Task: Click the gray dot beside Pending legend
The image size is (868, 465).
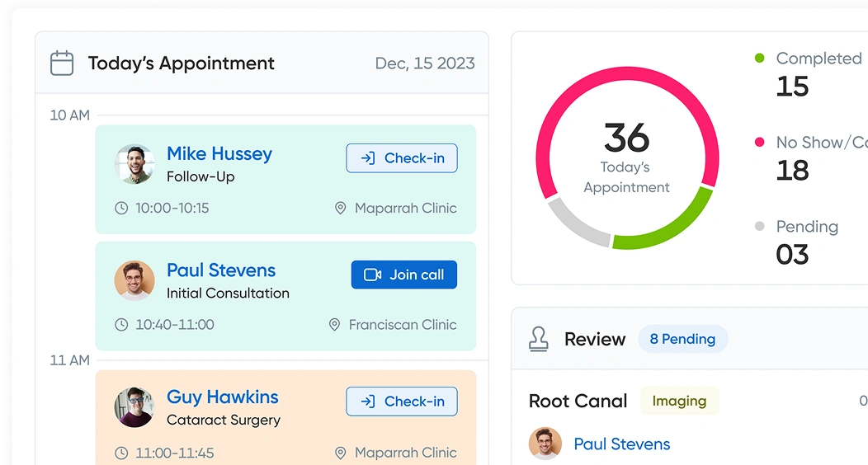Action: (759, 226)
